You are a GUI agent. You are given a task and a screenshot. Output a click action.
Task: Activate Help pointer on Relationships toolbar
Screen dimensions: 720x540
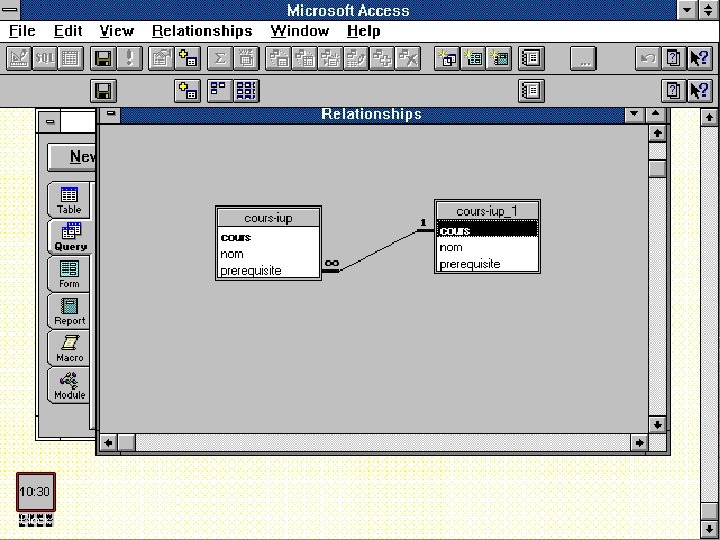[x=699, y=91]
